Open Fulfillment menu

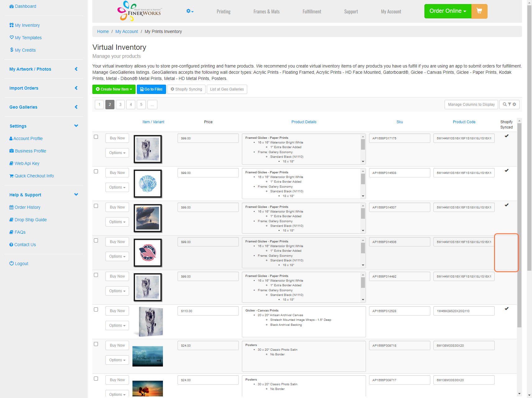[312, 12]
